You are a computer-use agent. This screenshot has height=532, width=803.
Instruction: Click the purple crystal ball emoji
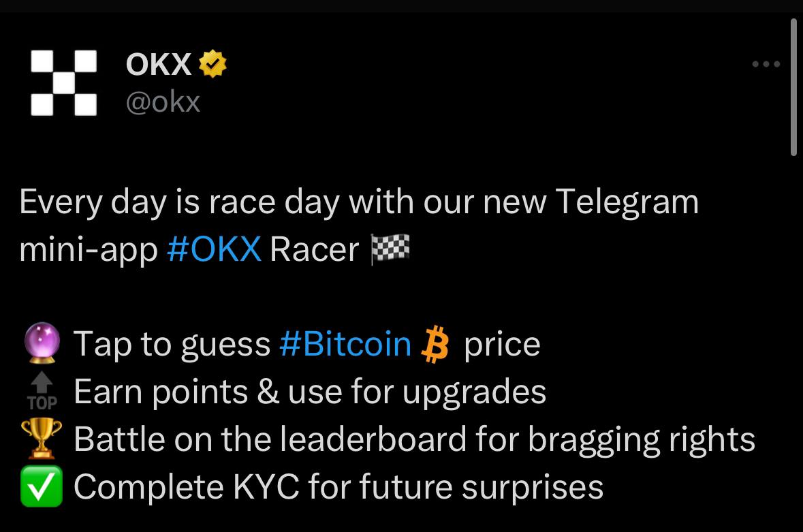coord(42,344)
